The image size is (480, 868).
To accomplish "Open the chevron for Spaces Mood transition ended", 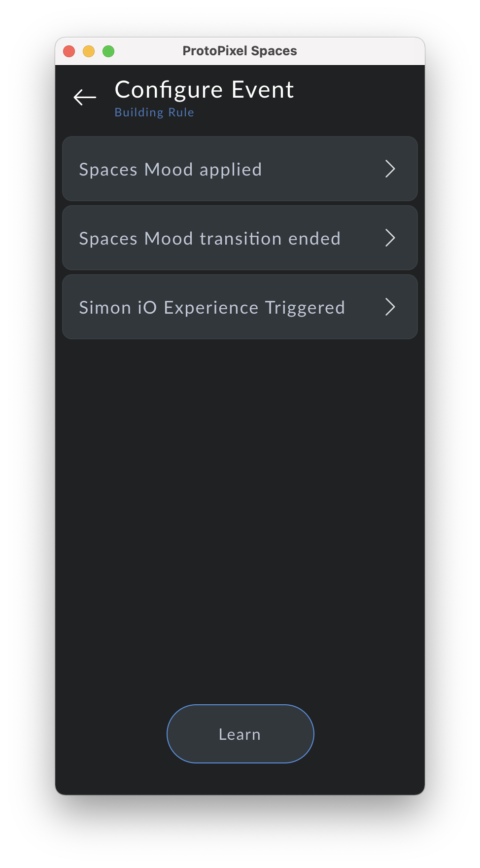I will tap(390, 238).
